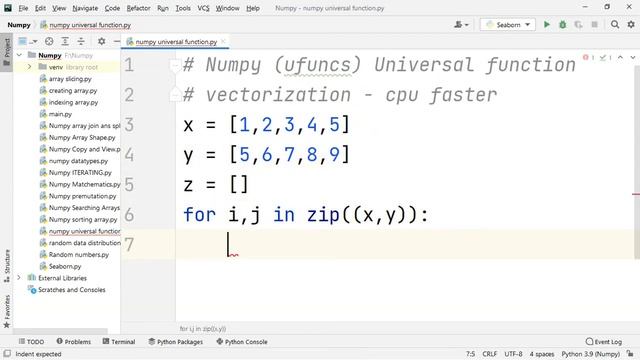Open the Project view mode dropdown

click(28, 41)
